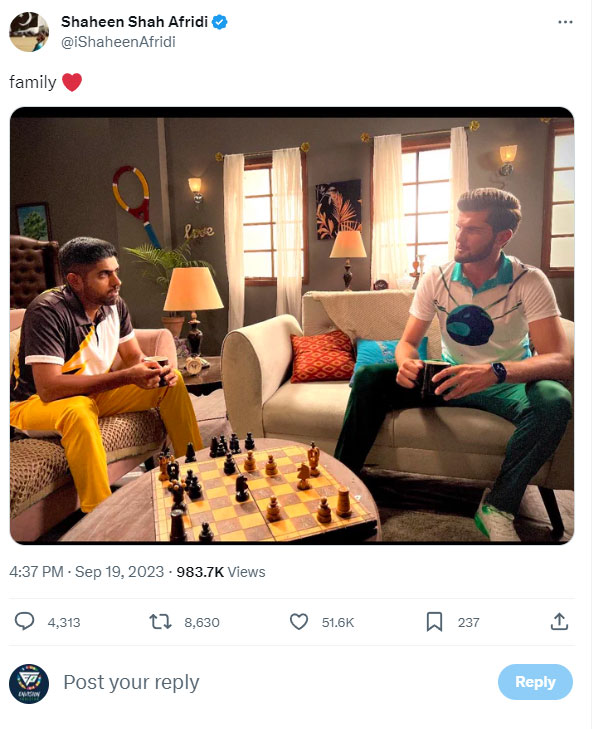
Task: Click the 51.6K likes count
Action: click(338, 622)
